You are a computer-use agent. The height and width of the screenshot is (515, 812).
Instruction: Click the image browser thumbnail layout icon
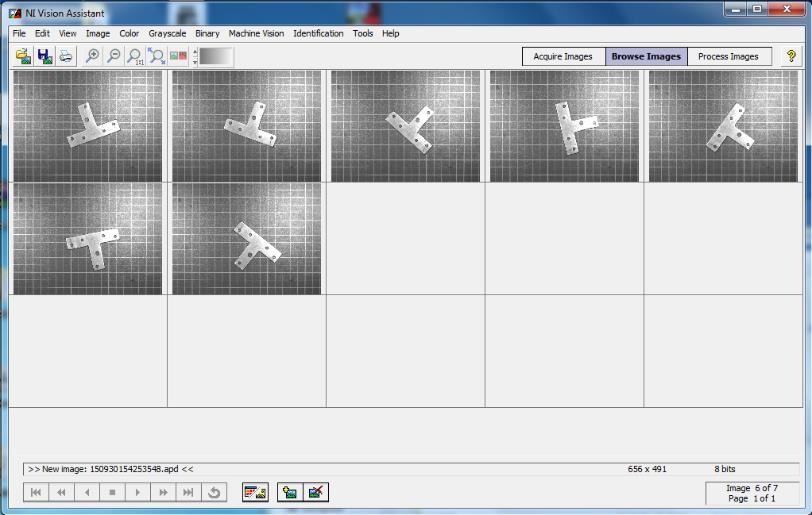point(255,492)
